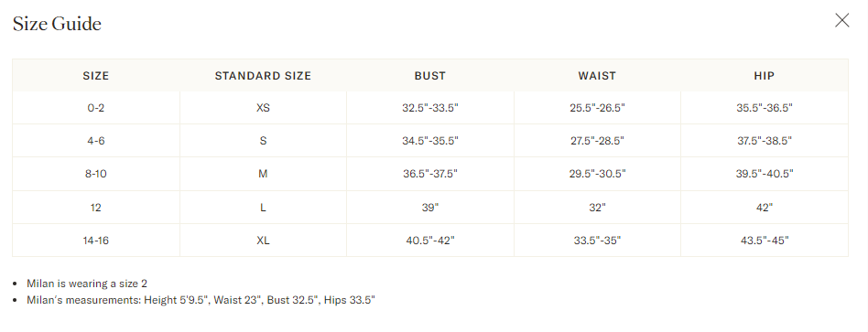Click hip measurement 42" for size L
The image size is (868, 332).
tap(765, 208)
